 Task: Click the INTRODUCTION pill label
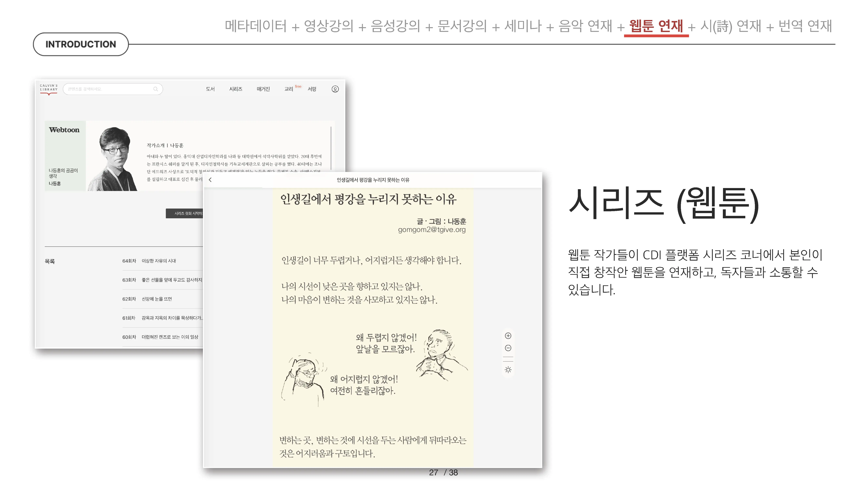tap(81, 44)
